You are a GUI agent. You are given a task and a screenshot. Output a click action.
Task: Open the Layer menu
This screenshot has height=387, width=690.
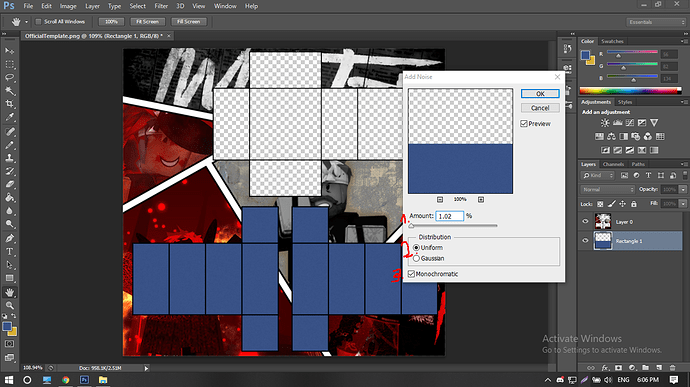92,6
